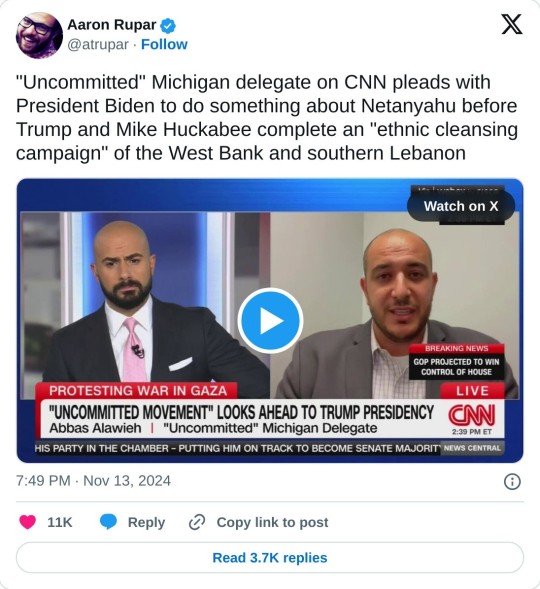Screen dimensions: 540x589
Task: Click Copy link to post text
Action: pos(272,522)
